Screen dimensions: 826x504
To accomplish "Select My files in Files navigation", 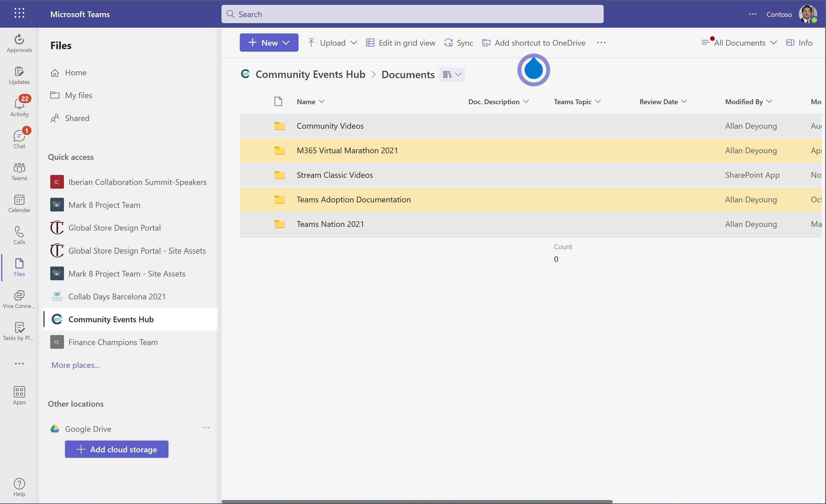I will (x=78, y=95).
